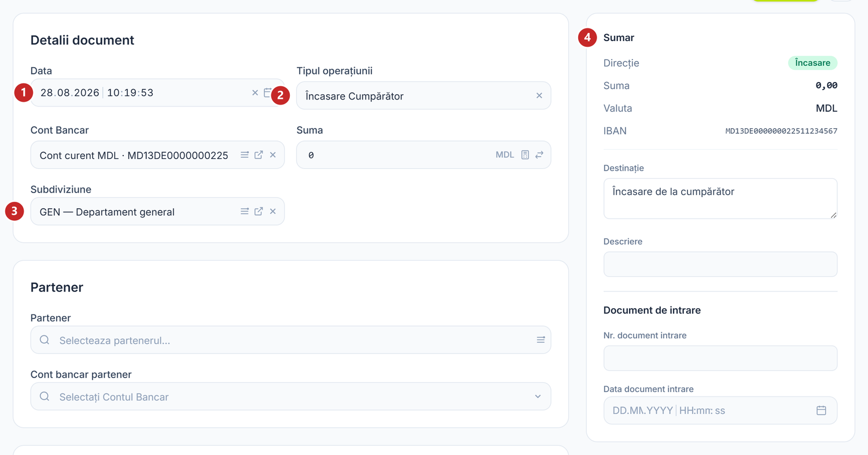Click the MDL value beside Valuta
The width and height of the screenshot is (868, 455).
[x=826, y=108]
